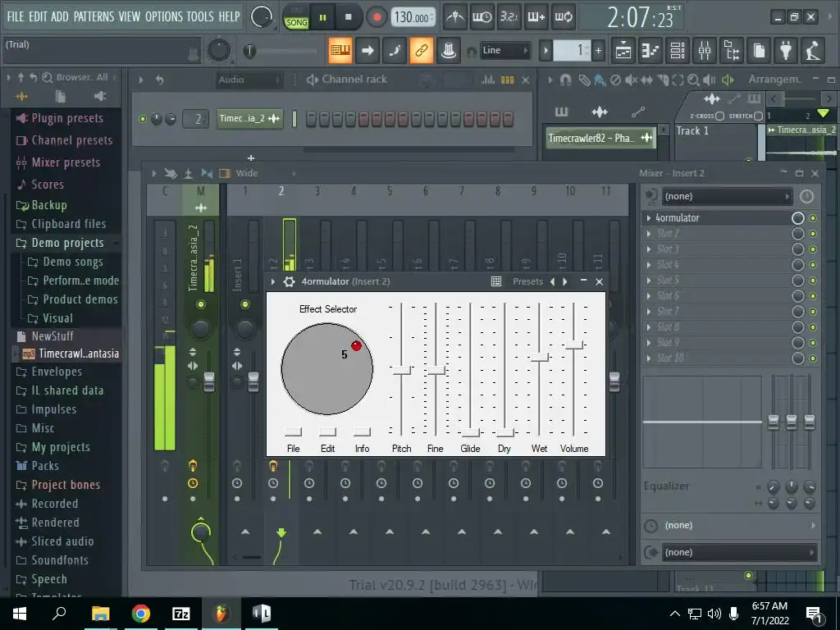Expand the Slot 2 effect menu arrow

click(x=649, y=234)
